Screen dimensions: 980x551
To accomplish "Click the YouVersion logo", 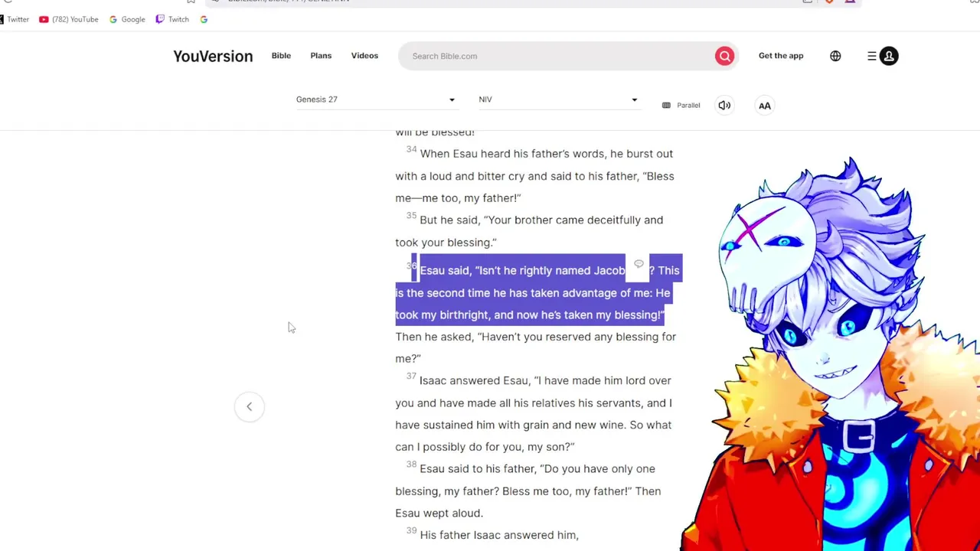I will (x=213, y=56).
